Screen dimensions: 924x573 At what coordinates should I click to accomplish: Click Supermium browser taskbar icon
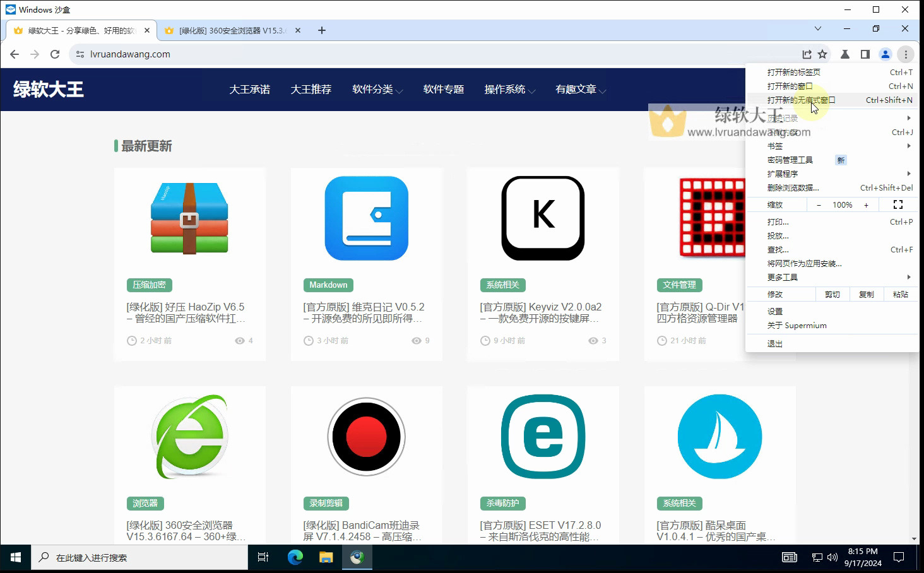357,557
